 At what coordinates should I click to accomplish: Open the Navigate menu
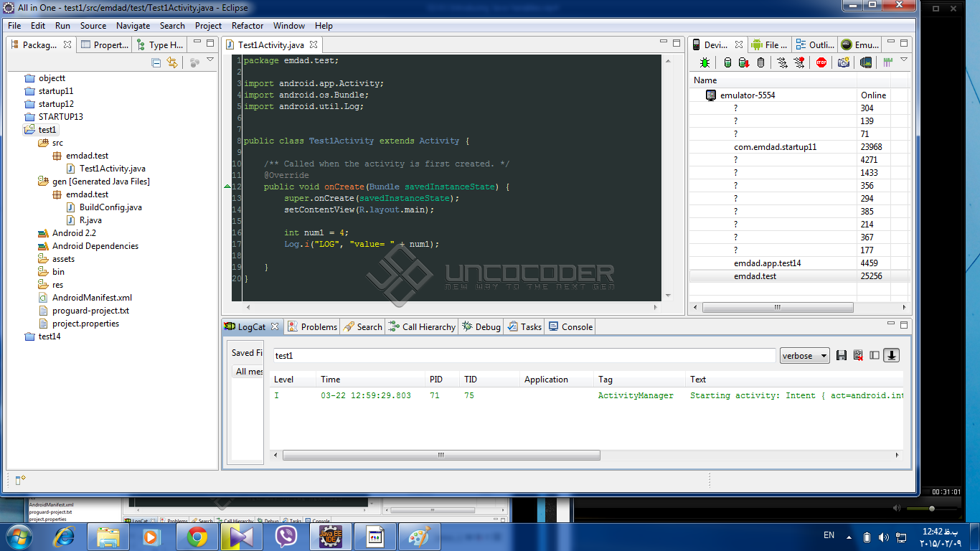coord(133,26)
